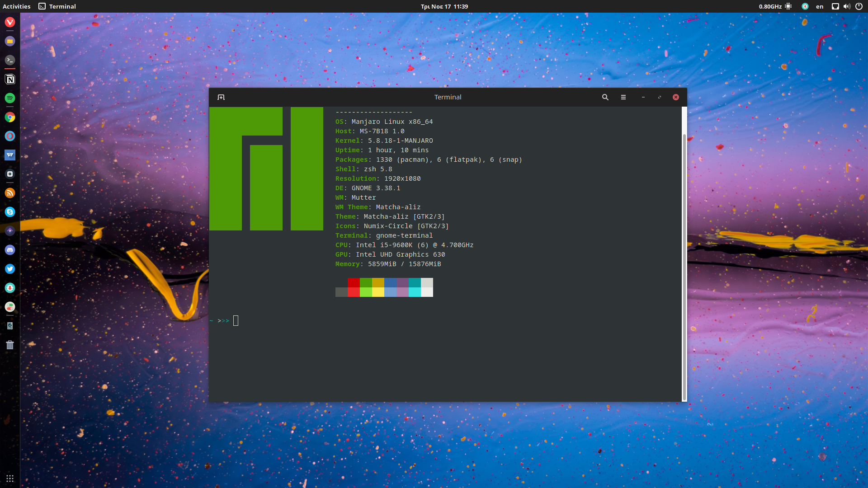Launch the Vivaldi browser
868x488 pixels.
click(x=10, y=22)
